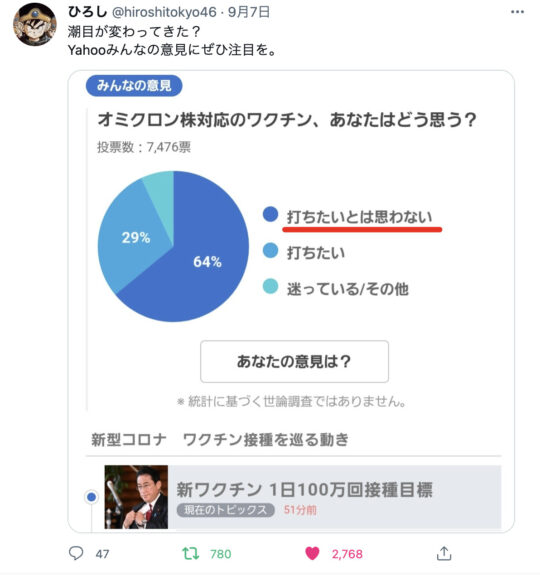
Task: Open the @hiroshitokyo46 username handle
Action: click(164, 12)
